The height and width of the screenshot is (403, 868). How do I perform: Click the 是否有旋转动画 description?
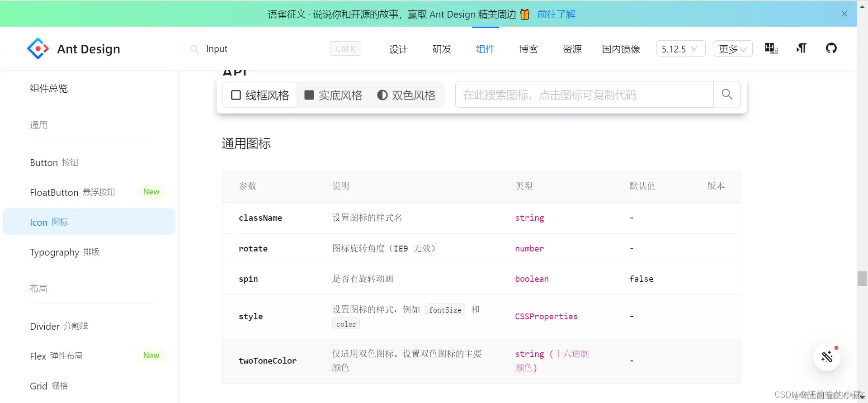coord(363,279)
